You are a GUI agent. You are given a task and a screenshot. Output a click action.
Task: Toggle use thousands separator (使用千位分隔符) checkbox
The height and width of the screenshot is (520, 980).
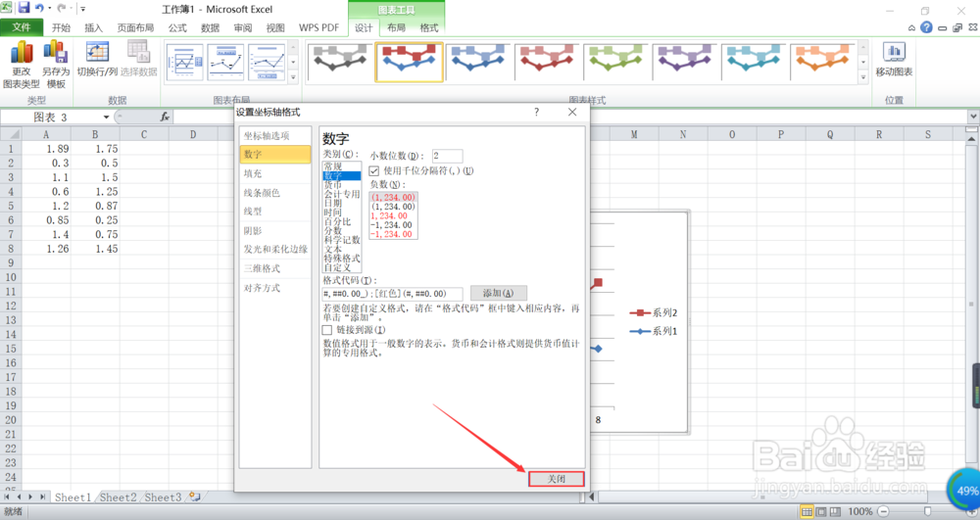pos(373,170)
